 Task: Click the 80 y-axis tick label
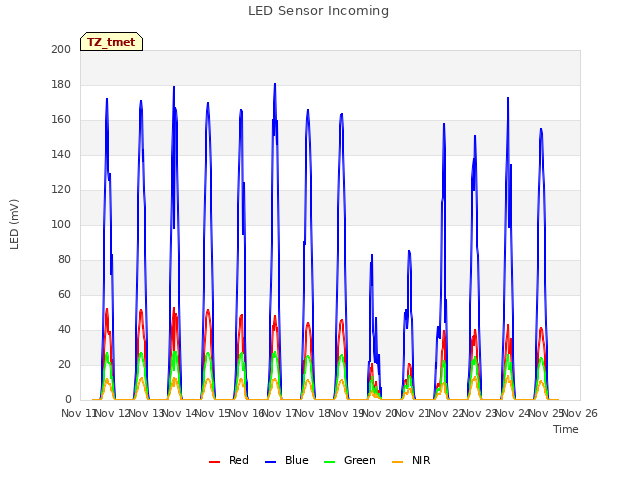click(x=64, y=260)
